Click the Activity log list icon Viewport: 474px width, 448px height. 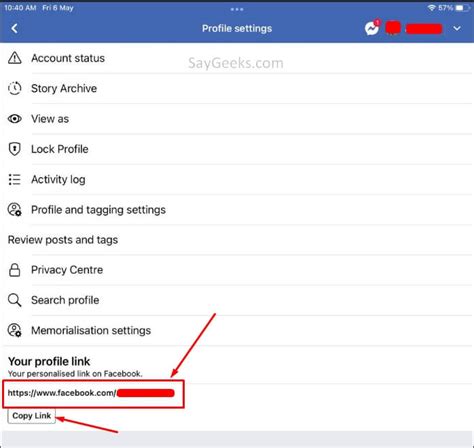coord(15,179)
